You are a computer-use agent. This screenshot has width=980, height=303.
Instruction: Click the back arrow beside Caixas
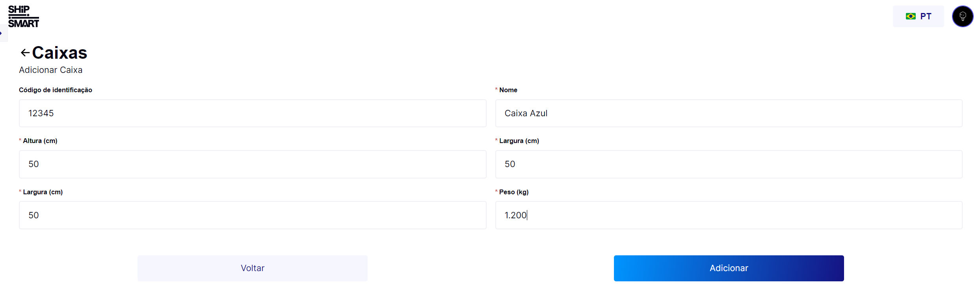25,53
